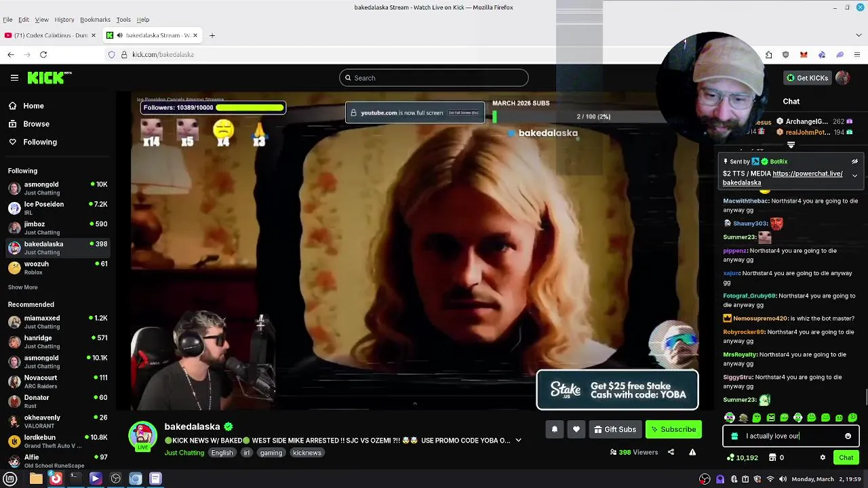The height and width of the screenshot is (488, 868).
Task: Open jimboz channel in sidebar
Action: point(58,228)
